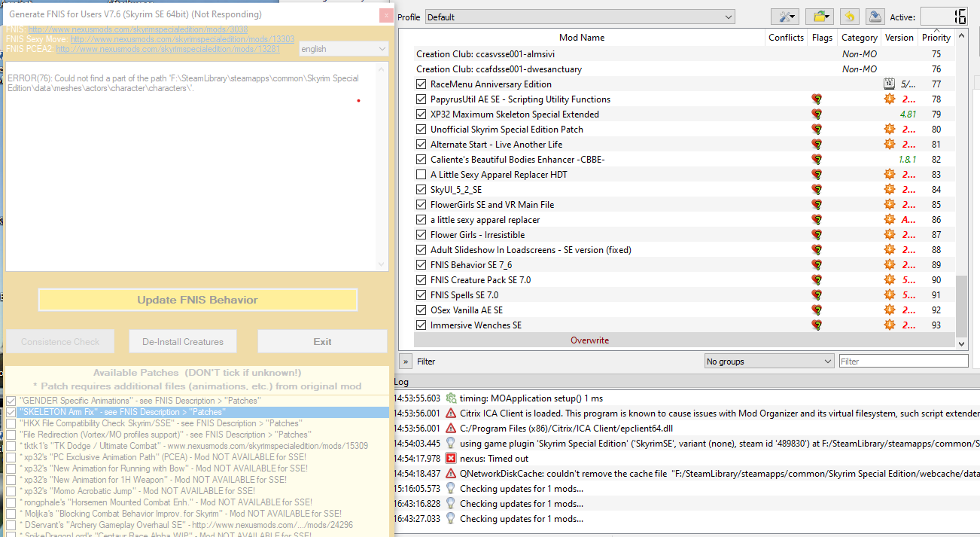
Task: Select Creation Club: ccasvsse001-almsivi row
Action: tap(684, 54)
